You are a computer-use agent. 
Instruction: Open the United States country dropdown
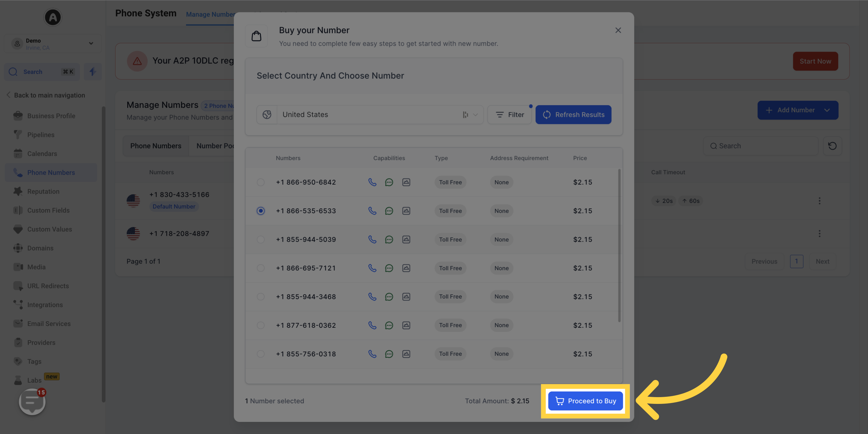click(380, 115)
